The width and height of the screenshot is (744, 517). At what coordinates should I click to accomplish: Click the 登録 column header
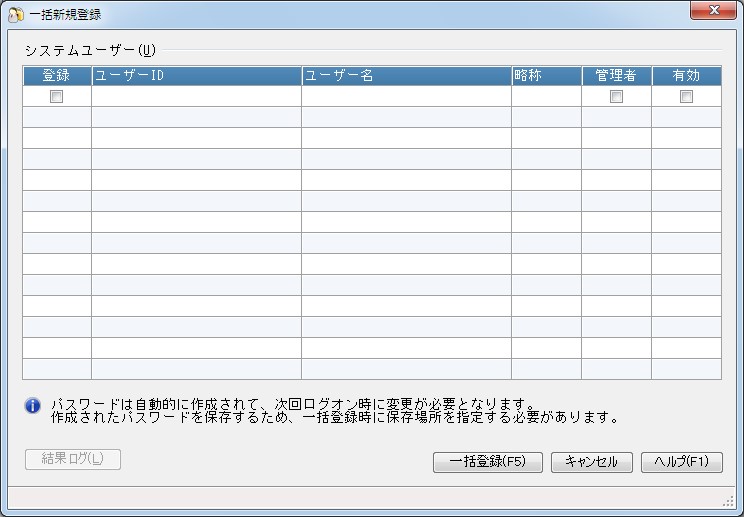(57, 75)
